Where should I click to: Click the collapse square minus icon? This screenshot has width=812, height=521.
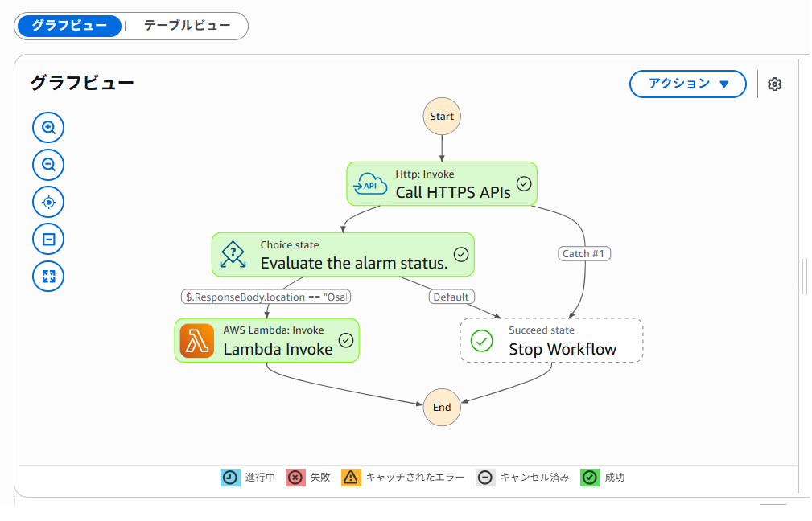[x=48, y=239]
